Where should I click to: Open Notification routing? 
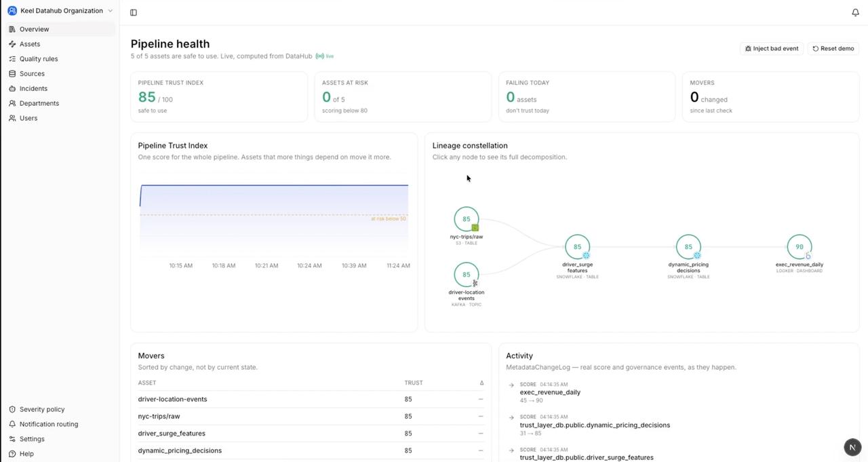pos(60,424)
